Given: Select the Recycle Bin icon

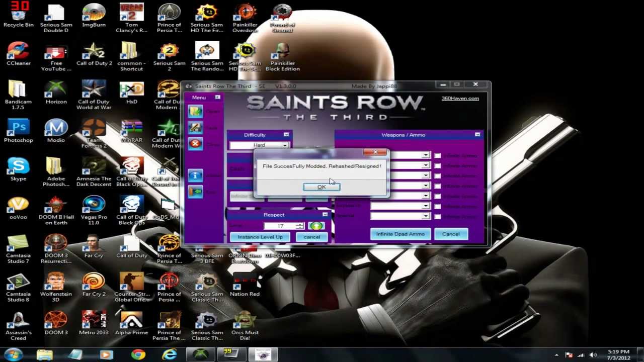Looking at the screenshot, I should [18, 16].
